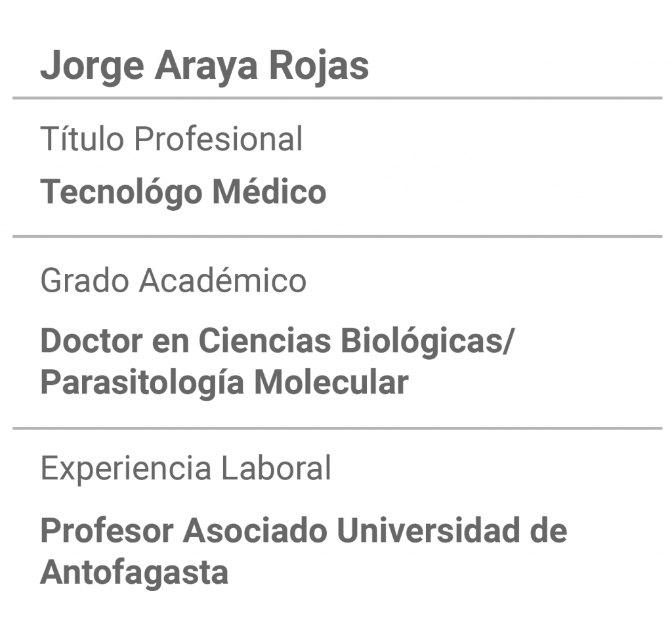Click the Tecnológo Médico text
672x639 pixels.
pyautogui.click(x=184, y=192)
